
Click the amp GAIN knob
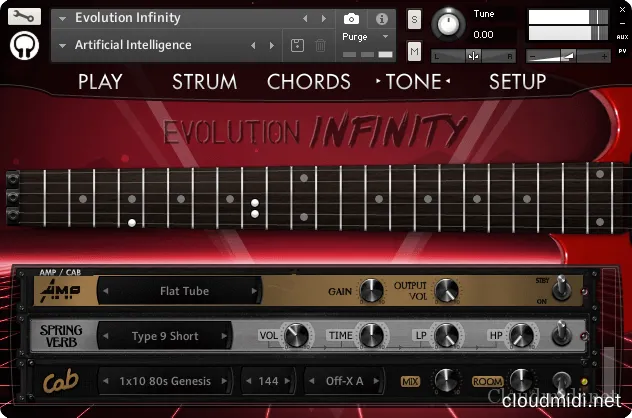[x=372, y=291]
